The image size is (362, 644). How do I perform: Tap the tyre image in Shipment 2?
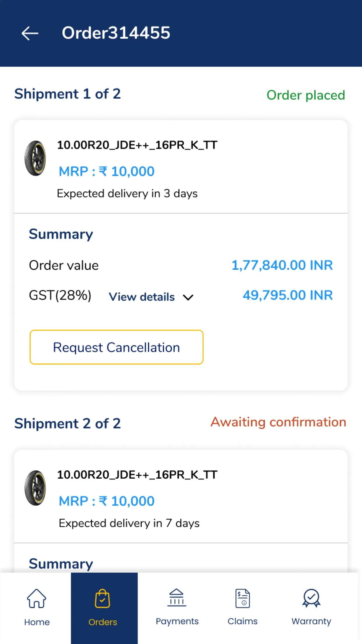[35, 488]
